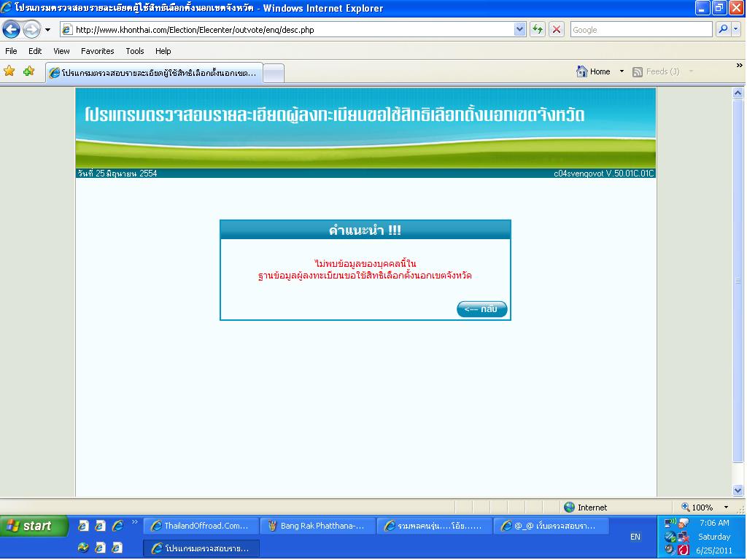Click the page scrollbar down arrow
This screenshot has height=560, width=747.
coord(738,491)
